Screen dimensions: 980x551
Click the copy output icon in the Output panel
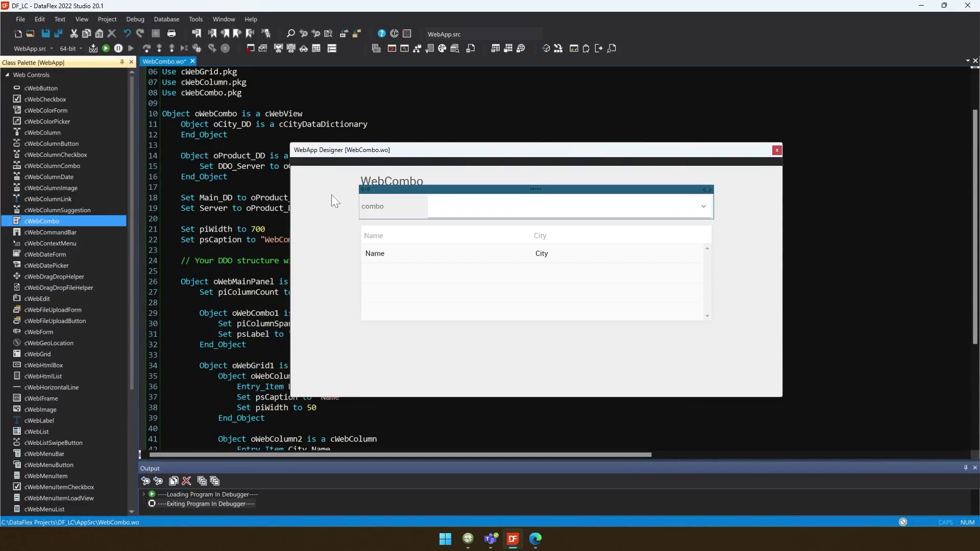point(174,481)
